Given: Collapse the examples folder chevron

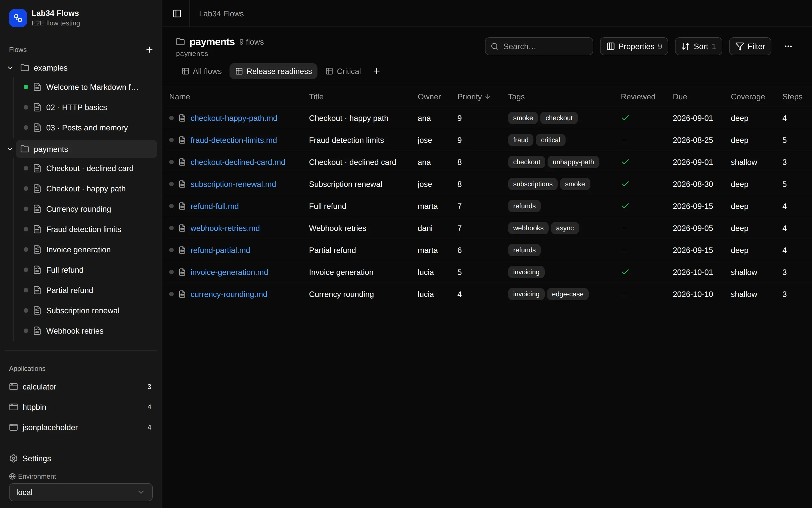Looking at the screenshot, I should [10, 67].
